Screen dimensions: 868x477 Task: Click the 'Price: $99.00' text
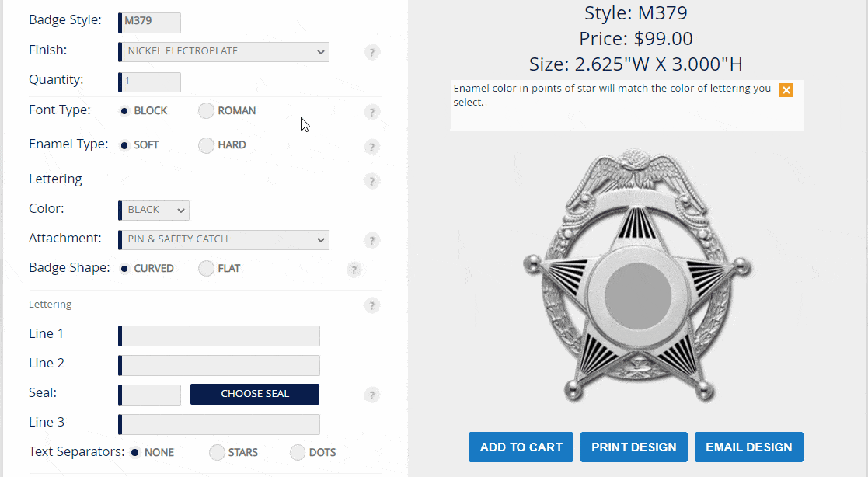(x=636, y=39)
